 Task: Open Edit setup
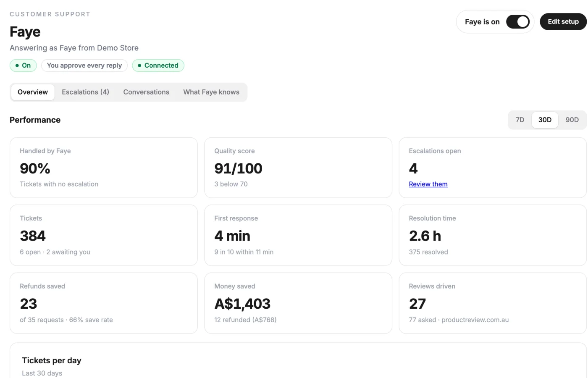click(563, 21)
